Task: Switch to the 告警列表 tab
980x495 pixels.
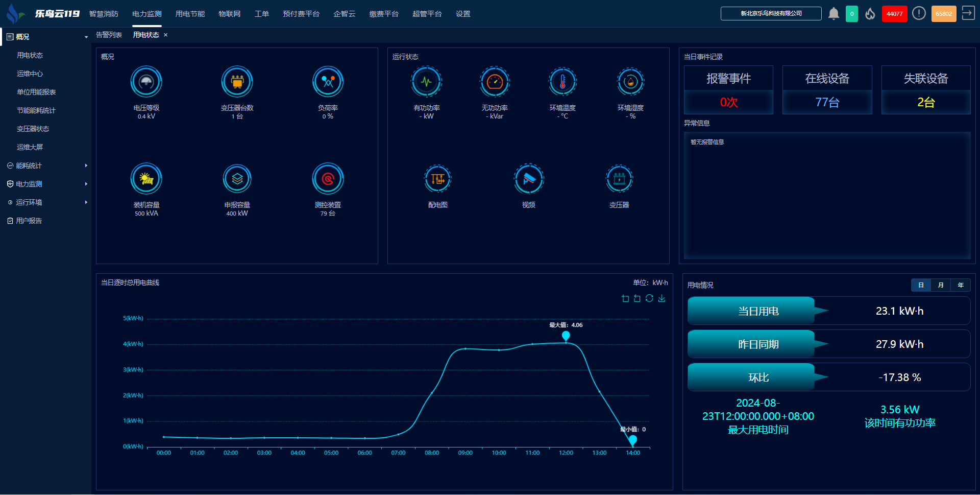Action: tap(109, 35)
